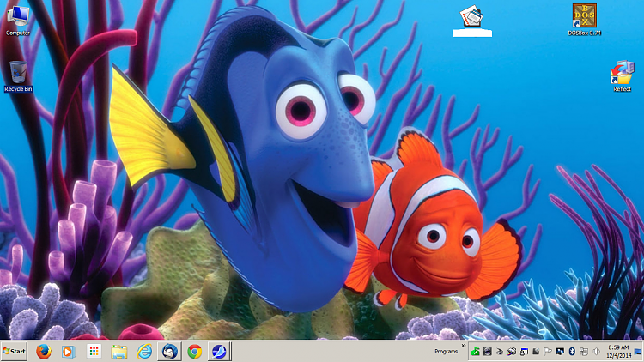The width and height of the screenshot is (644, 362).
Task: Select the Reflect desktop shortcut
Action: pyautogui.click(x=622, y=76)
